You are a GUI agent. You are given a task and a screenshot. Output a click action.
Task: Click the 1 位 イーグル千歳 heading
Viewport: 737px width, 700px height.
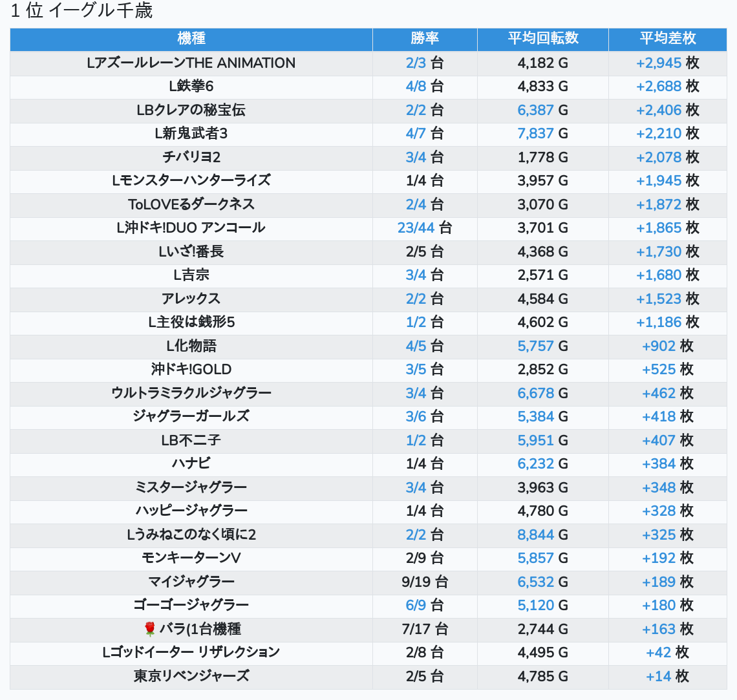[x=81, y=11]
